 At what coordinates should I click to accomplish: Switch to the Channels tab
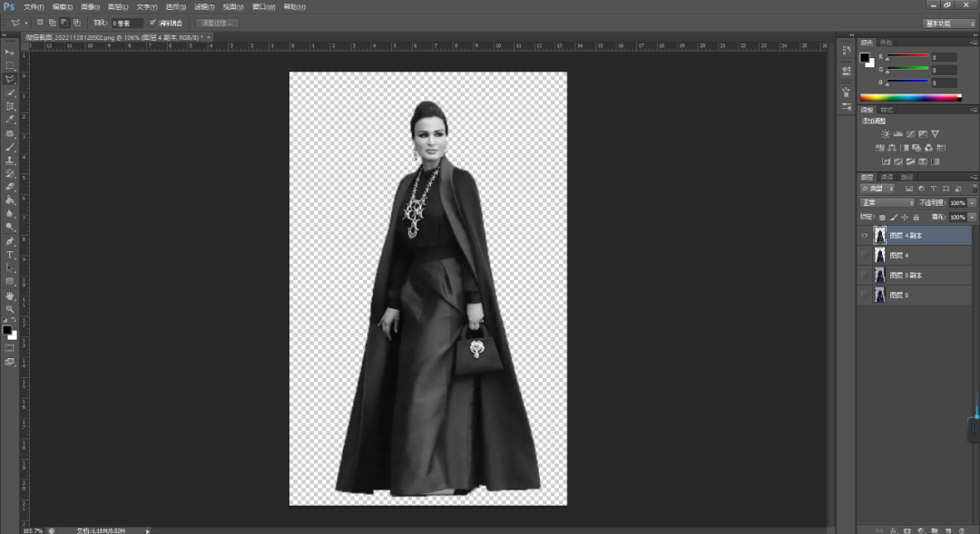[887, 178]
